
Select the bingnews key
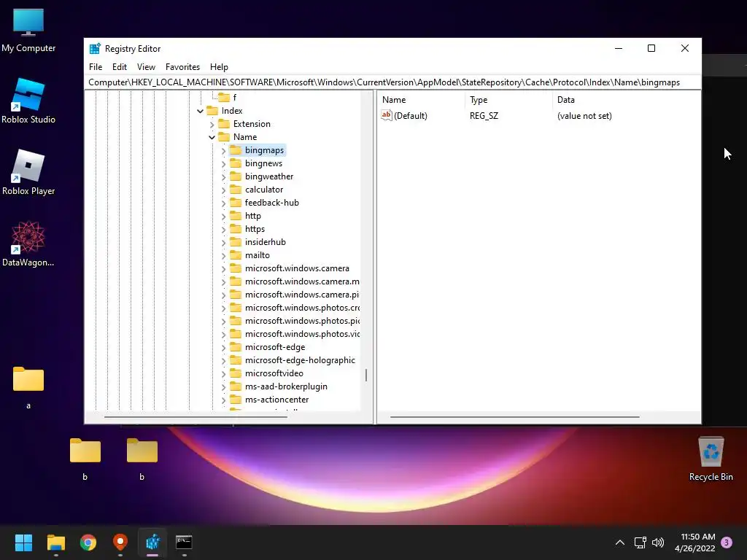pyautogui.click(x=263, y=163)
